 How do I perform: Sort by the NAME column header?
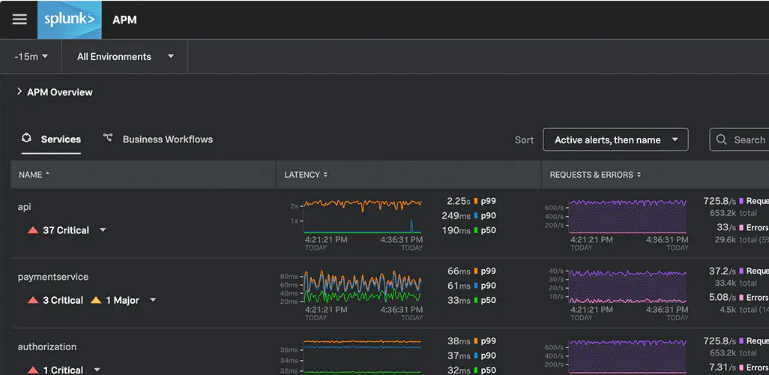tap(34, 175)
